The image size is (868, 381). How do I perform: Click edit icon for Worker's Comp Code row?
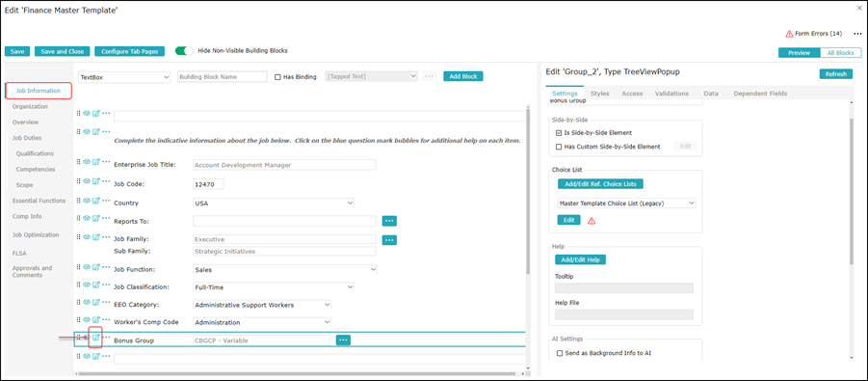95,319
